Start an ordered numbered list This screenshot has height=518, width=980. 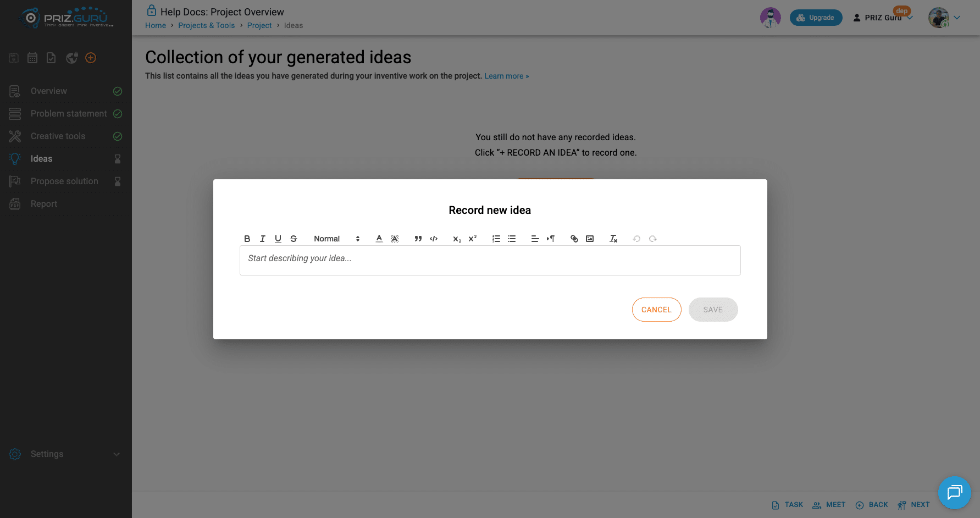[x=496, y=239]
